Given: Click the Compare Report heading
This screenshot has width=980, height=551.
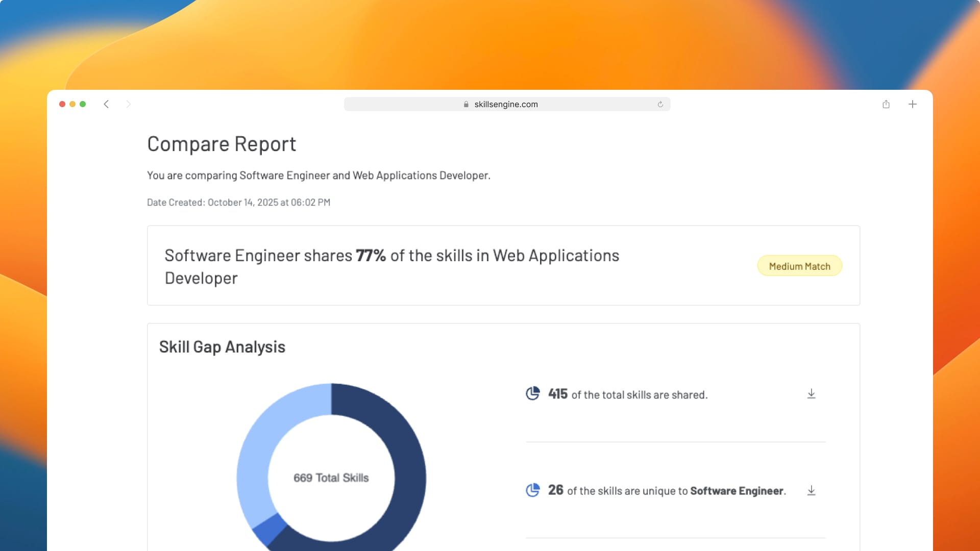Looking at the screenshot, I should click(221, 144).
